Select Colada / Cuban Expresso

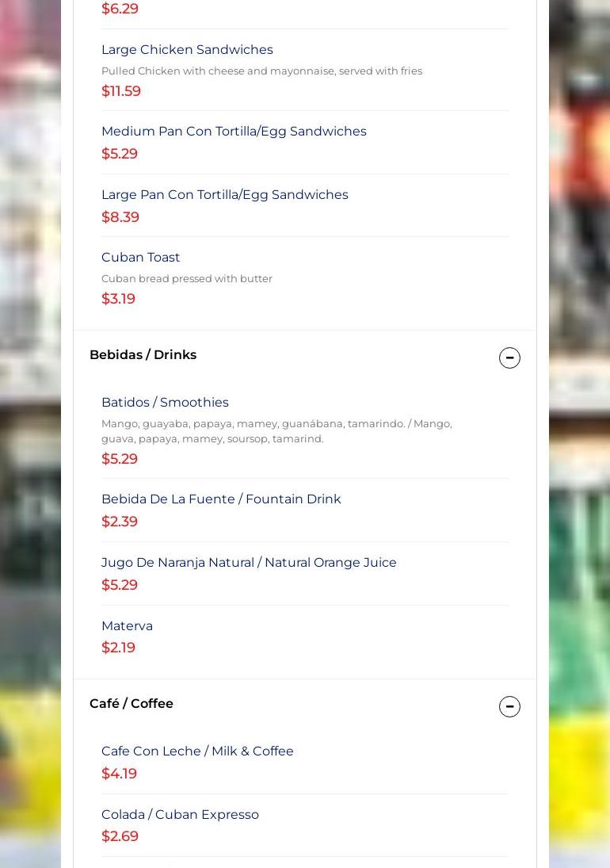[x=180, y=815]
